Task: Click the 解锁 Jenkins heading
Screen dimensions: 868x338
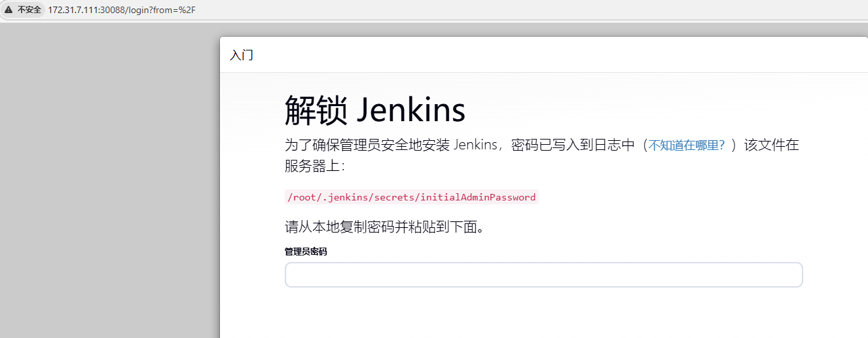Action: 374,109
